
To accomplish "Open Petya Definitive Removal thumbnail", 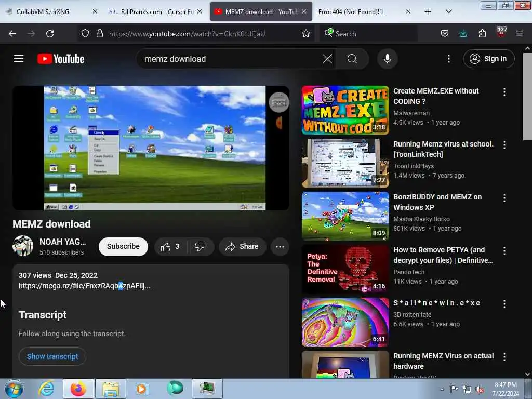I will pyautogui.click(x=345, y=269).
